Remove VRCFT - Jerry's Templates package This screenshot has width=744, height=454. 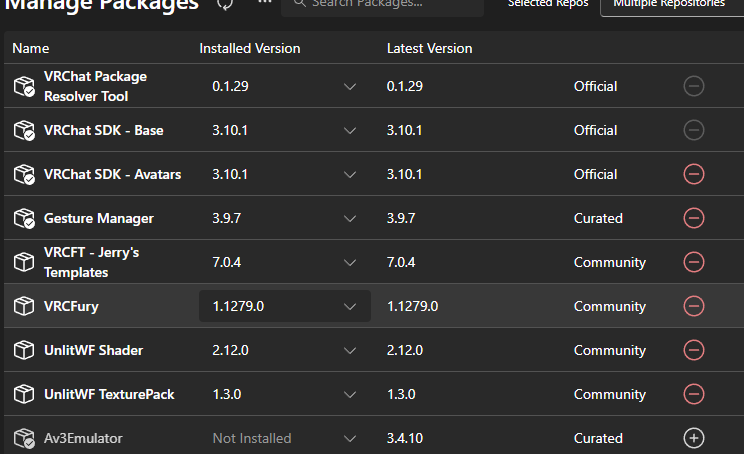pyautogui.click(x=693, y=262)
